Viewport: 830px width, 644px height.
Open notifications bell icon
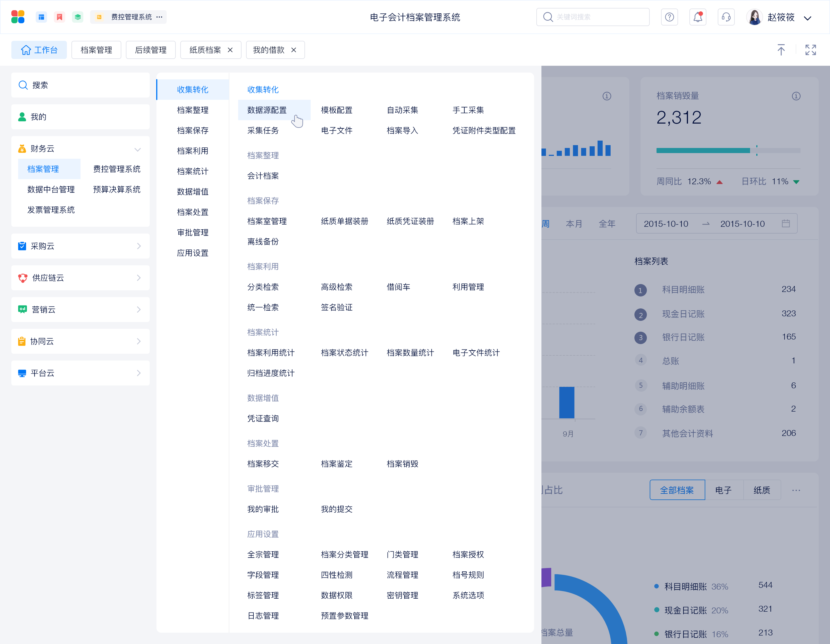698,17
